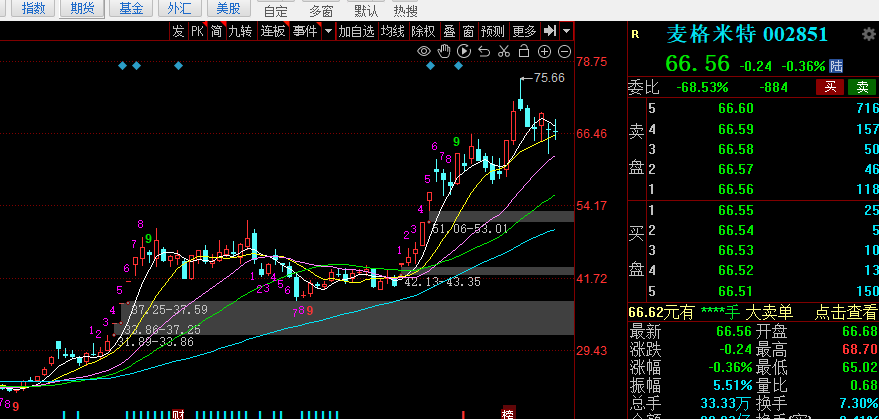Image resolution: width=879 pixels, height=419 pixels.
Task: Click the 75.66 high price label
Action: [x=549, y=78]
